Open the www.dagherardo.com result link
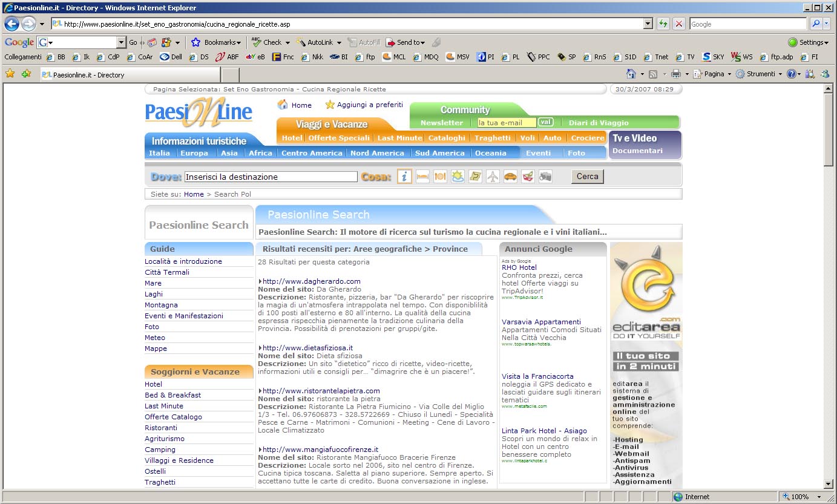The width and height of the screenshot is (837, 504). click(x=312, y=281)
